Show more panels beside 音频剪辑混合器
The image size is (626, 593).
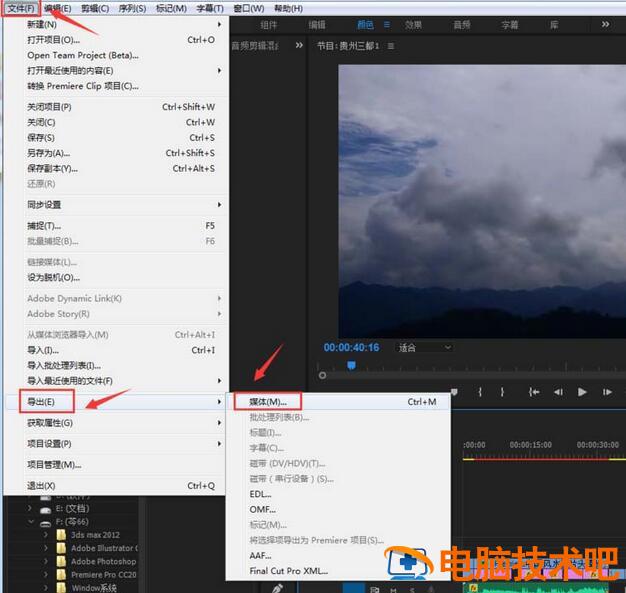coord(299,45)
